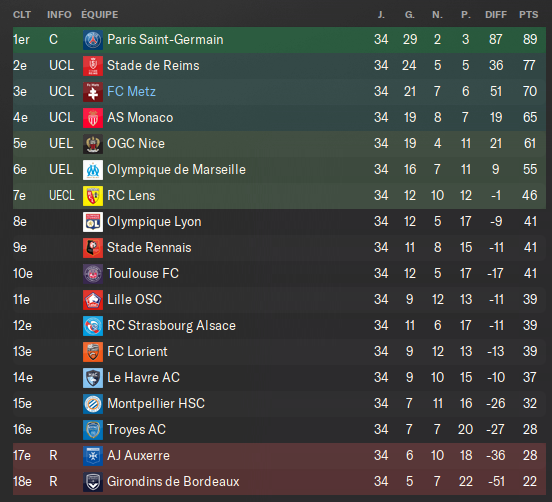Sort table by PTS column header

tap(528, 15)
